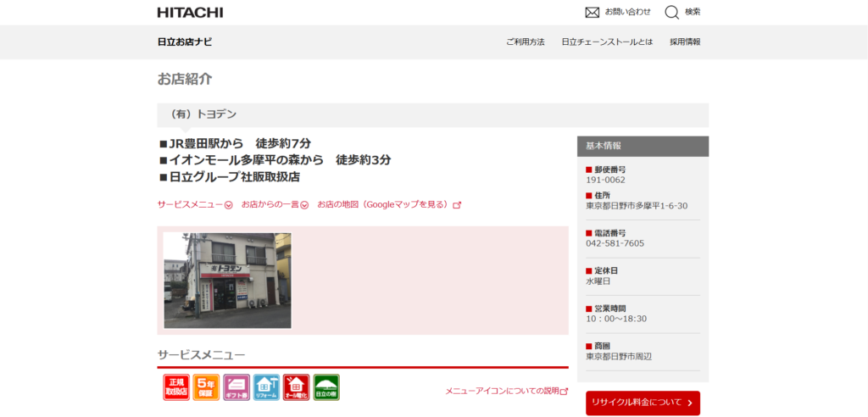
Task: Open ご利用方法 in the navigation bar
Action: [x=525, y=42]
